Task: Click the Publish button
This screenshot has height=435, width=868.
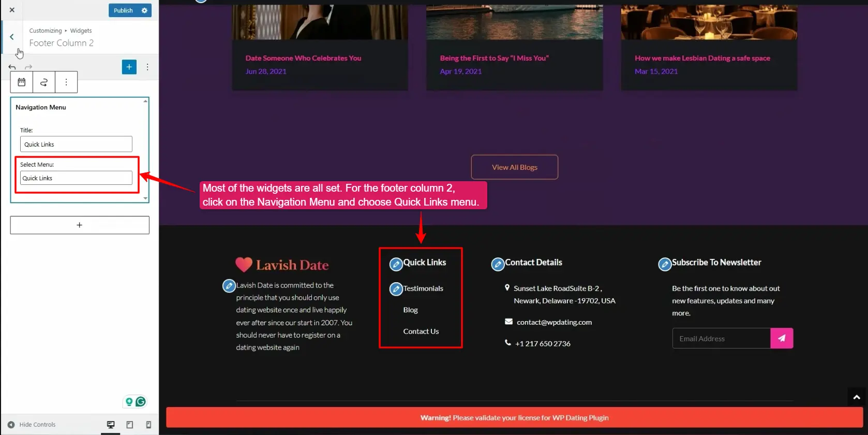Action: (123, 10)
